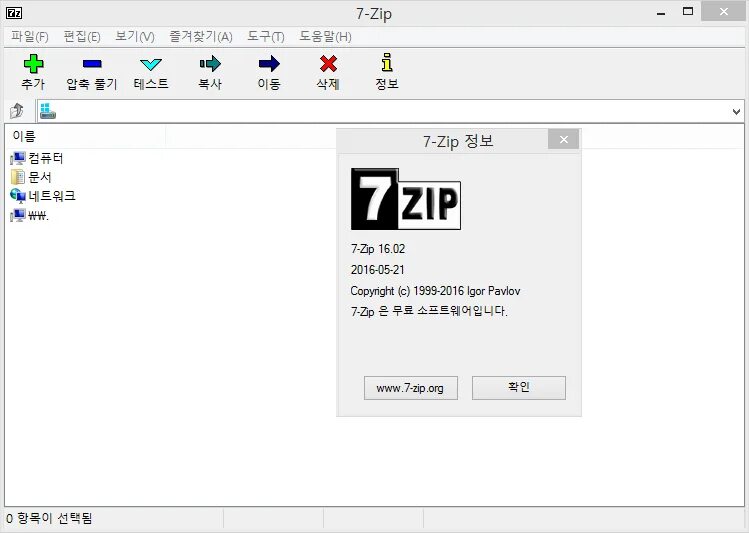This screenshot has width=749, height=533.
Task: Open the 도움말(H) menu
Action: pos(325,37)
